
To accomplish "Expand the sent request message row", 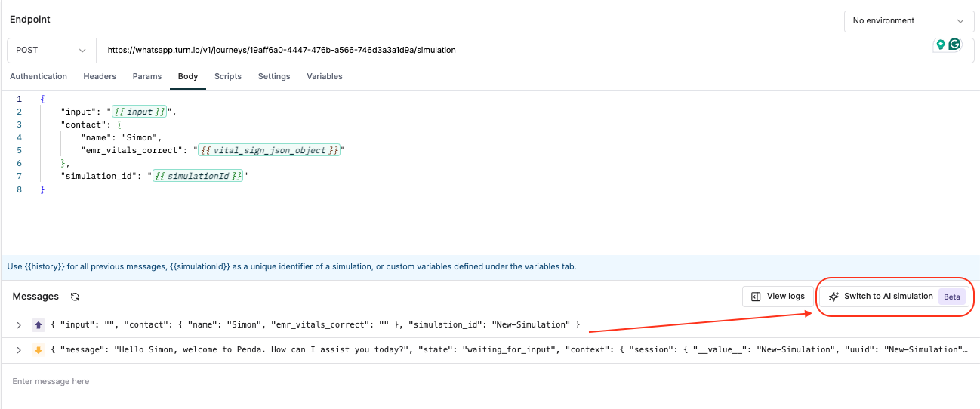I will click(19, 325).
